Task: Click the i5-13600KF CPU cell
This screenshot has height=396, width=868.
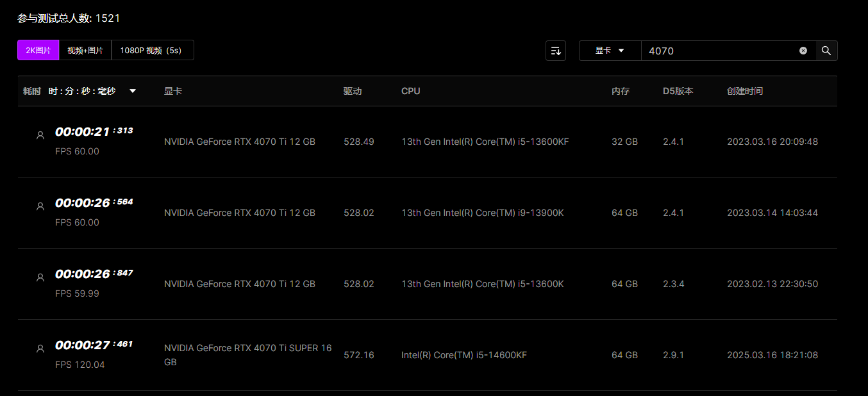Action: click(485, 142)
